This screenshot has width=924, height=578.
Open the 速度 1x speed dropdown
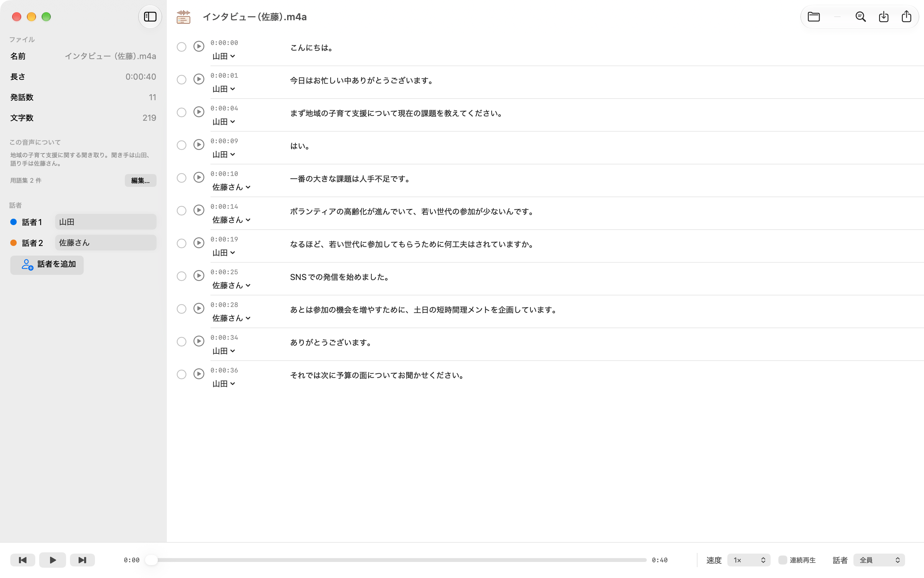point(749,560)
